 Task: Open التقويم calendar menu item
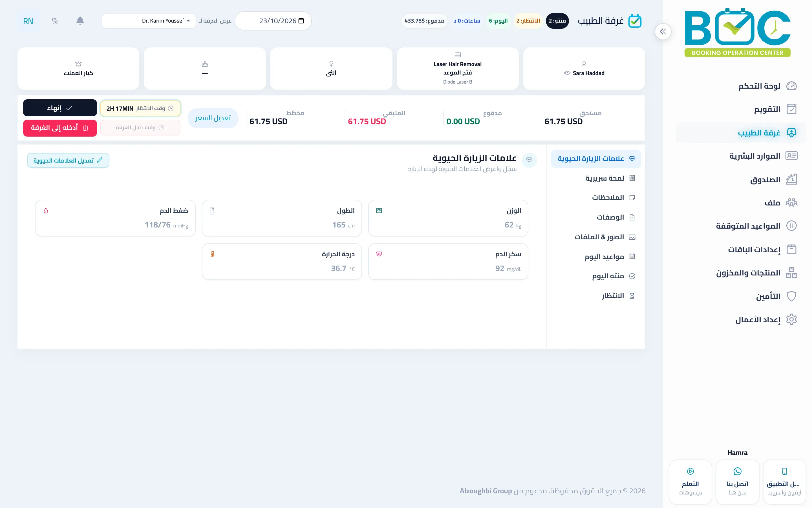click(741, 109)
